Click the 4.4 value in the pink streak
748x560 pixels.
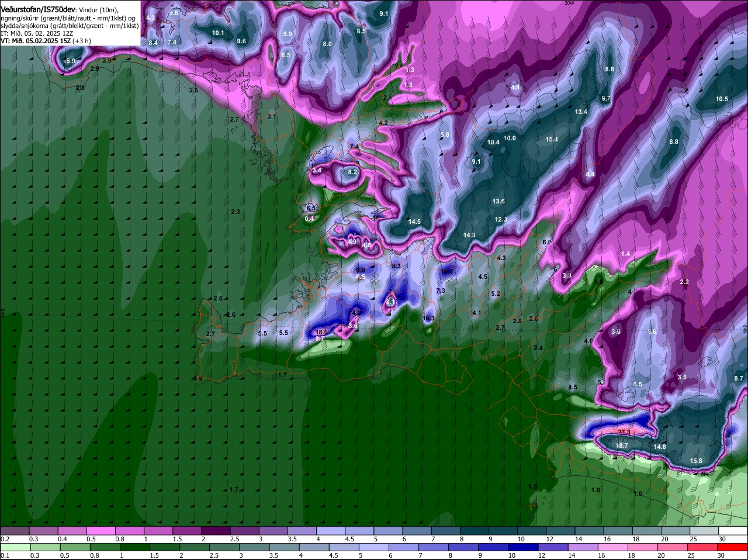tap(590, 174)
